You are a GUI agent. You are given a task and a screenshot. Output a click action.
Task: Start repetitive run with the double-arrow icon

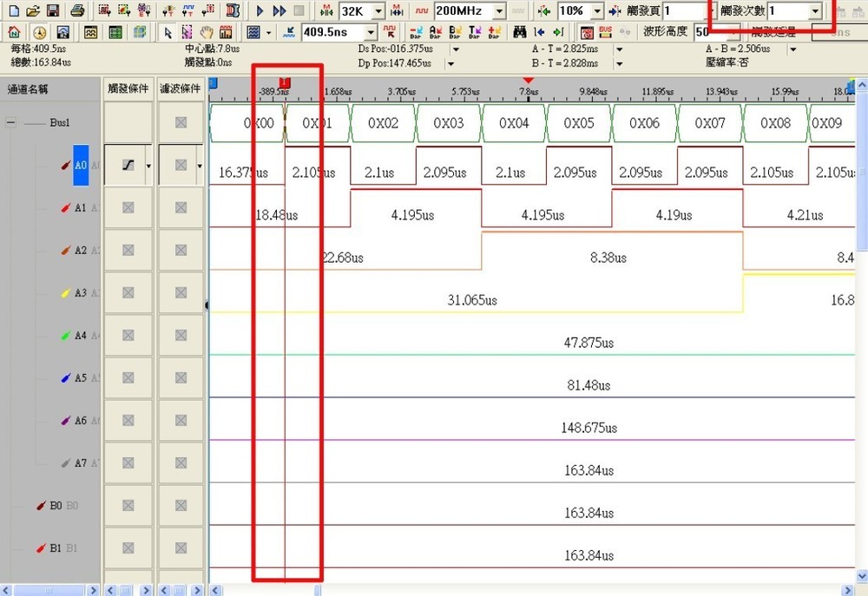[279, 10]
